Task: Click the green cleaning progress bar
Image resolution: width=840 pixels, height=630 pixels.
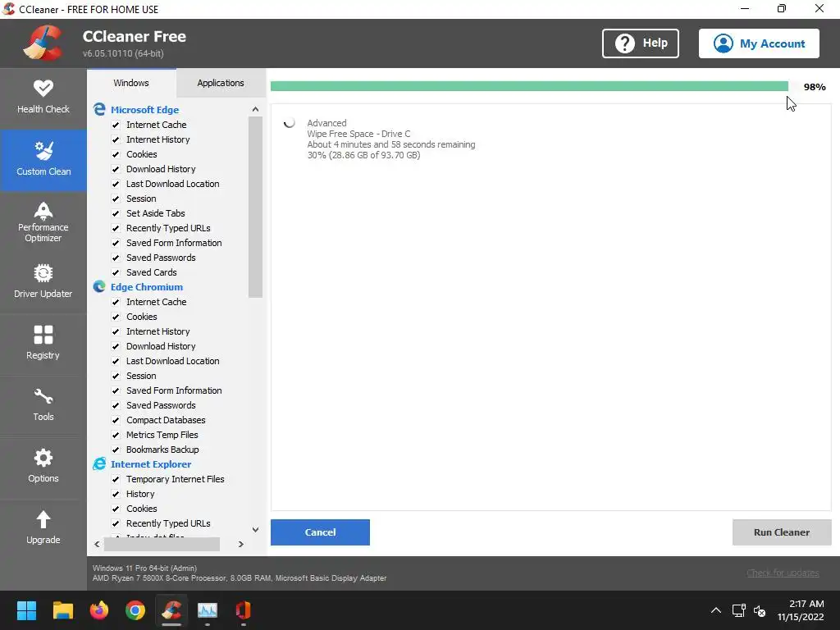Action: pos(529,86)
